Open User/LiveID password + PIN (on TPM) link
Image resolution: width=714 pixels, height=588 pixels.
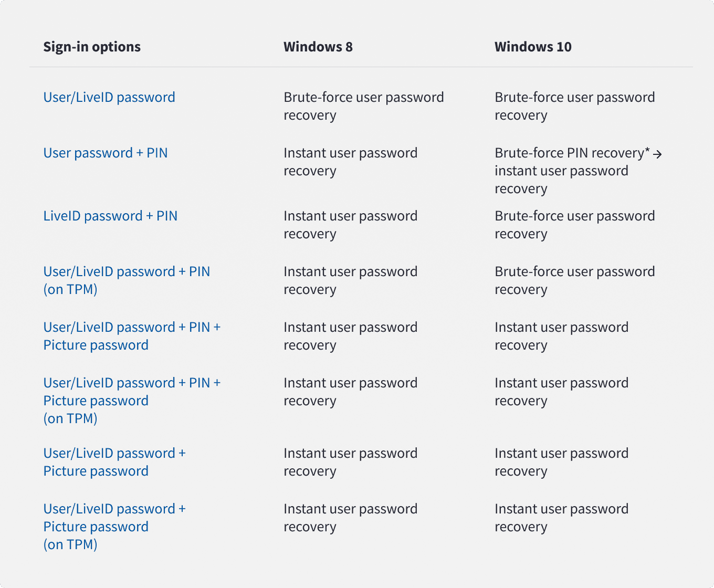pyautogui.click(x=127, y=280)
